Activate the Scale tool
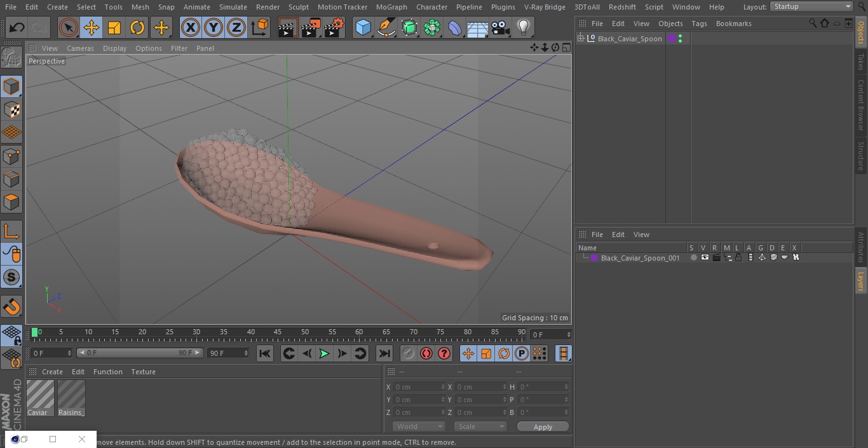The image size is (868, 448). pyautogui.click(x=114, y=28)
